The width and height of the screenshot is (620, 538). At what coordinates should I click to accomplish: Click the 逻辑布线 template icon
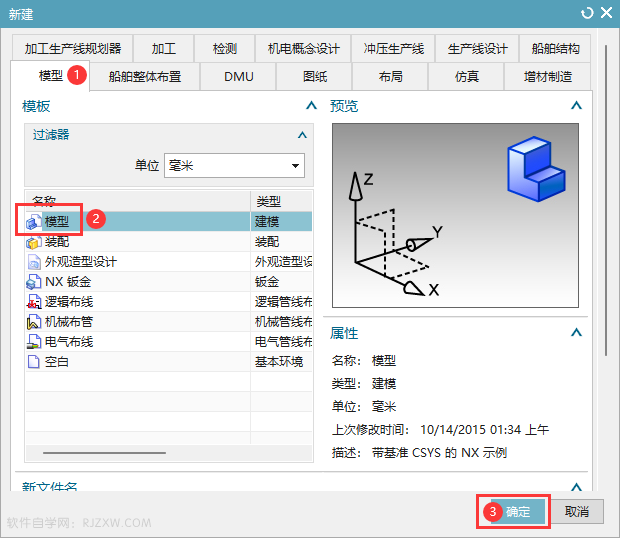34,302
